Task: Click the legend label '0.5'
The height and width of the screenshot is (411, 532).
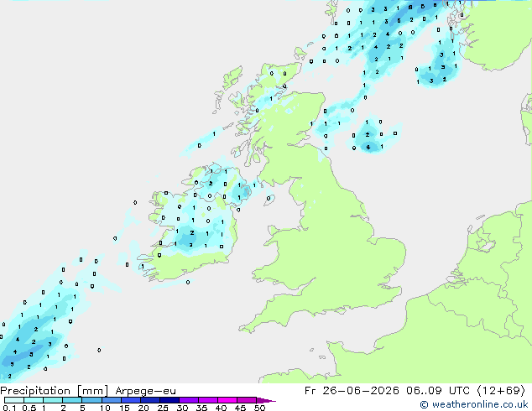Action: pos(29,408)
